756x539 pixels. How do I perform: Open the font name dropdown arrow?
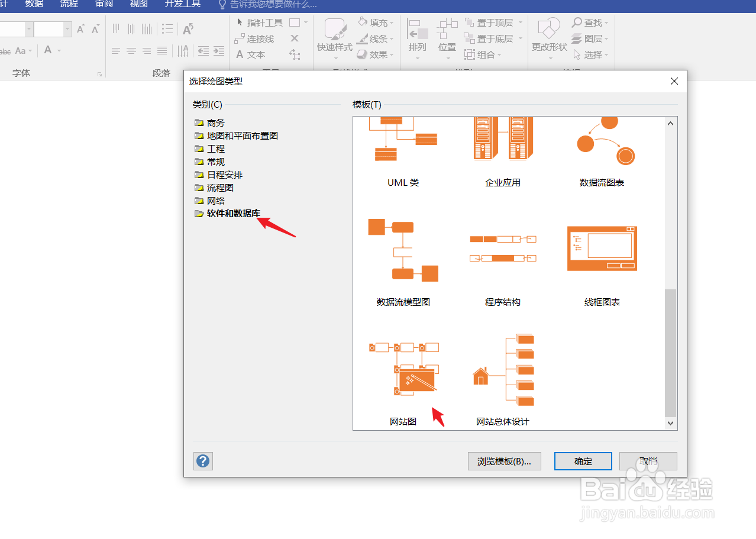click(29, 29)
